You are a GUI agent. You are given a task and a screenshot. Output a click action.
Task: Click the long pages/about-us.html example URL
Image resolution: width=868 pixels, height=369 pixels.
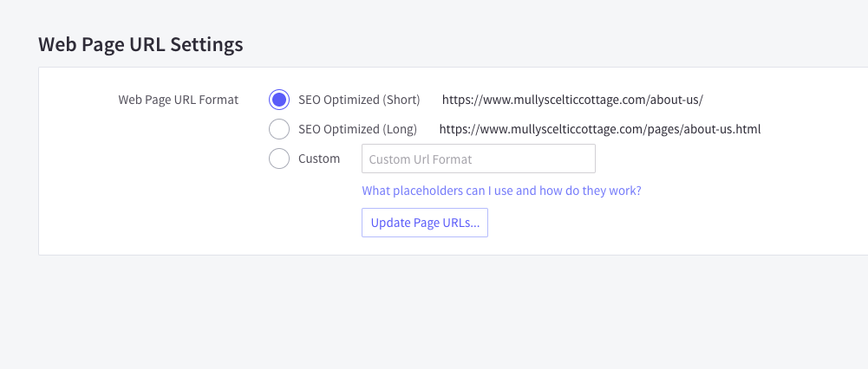599,129
